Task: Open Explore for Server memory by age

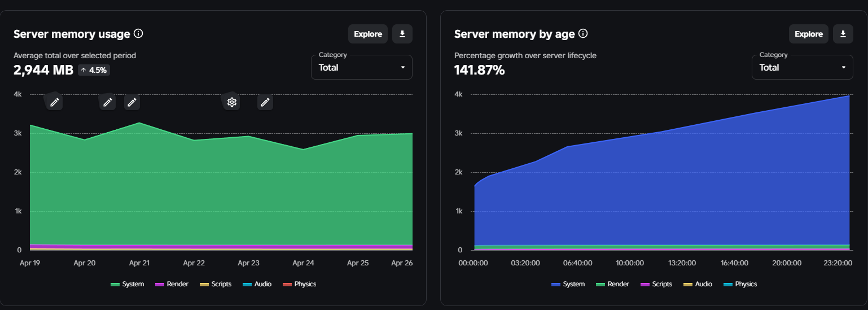Action: pos(808,34)
